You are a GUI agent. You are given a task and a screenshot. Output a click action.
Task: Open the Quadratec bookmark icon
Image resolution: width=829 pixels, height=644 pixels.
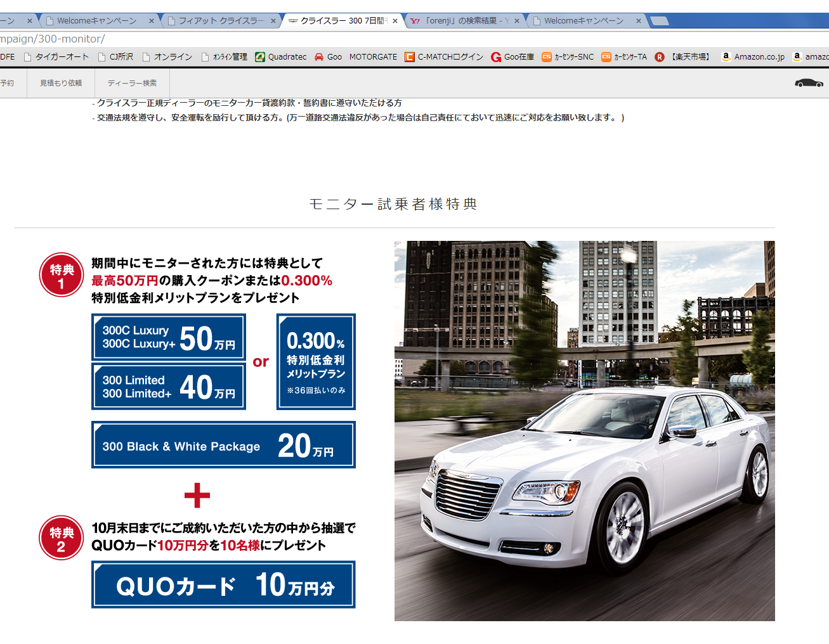[x=260, y=57]
